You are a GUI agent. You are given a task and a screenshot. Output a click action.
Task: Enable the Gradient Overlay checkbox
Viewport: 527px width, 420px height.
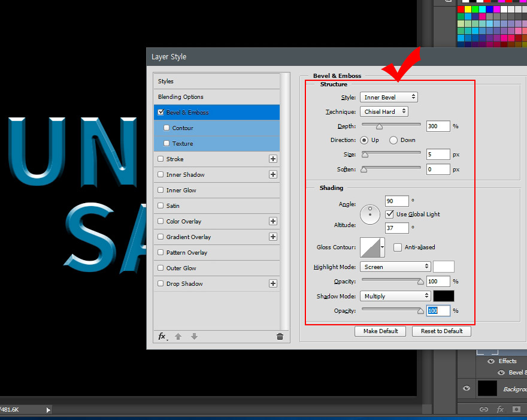160,237
